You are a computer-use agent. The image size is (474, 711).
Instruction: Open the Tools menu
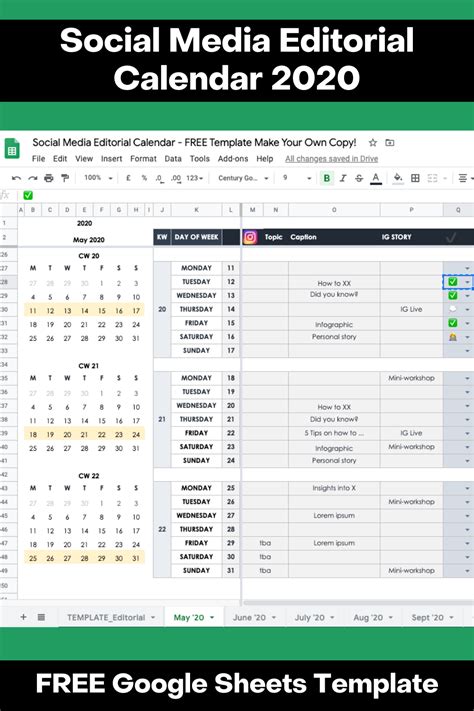200,159
